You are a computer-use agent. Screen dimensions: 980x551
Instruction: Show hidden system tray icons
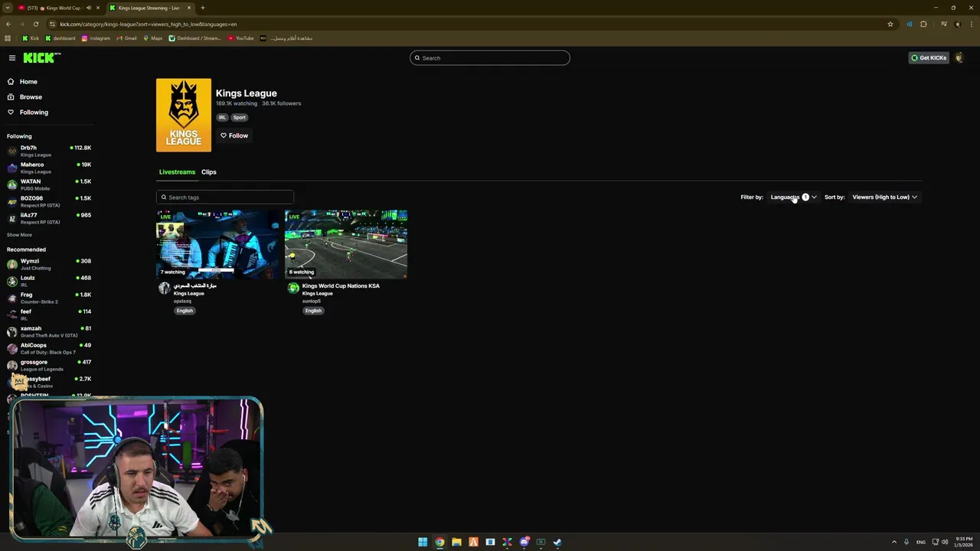894,542
